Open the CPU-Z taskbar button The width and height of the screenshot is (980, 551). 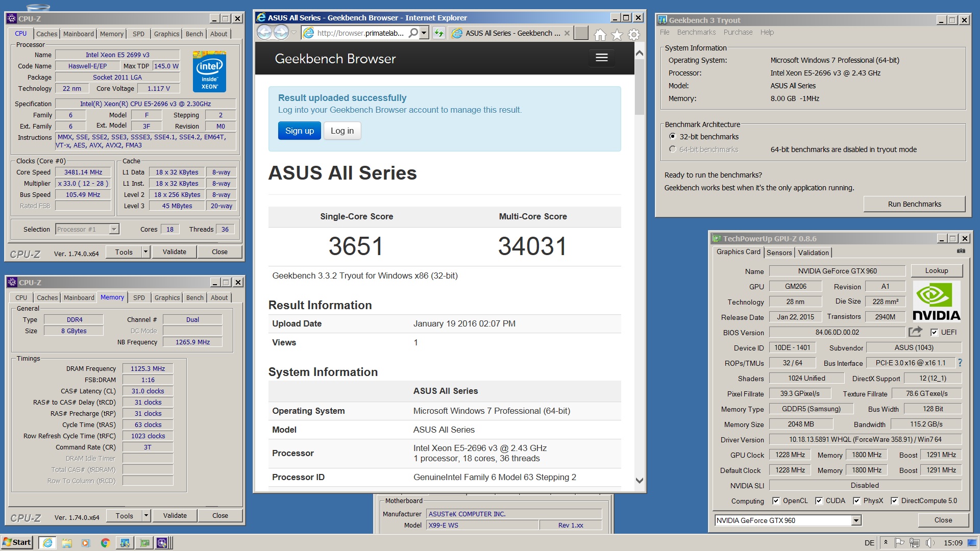pos(163,543)
